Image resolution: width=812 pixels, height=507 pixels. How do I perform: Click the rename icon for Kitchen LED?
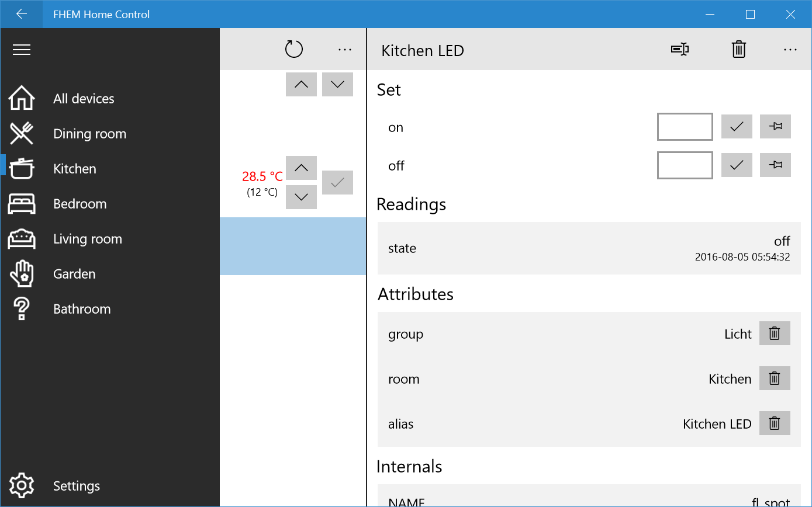point(679,50)
